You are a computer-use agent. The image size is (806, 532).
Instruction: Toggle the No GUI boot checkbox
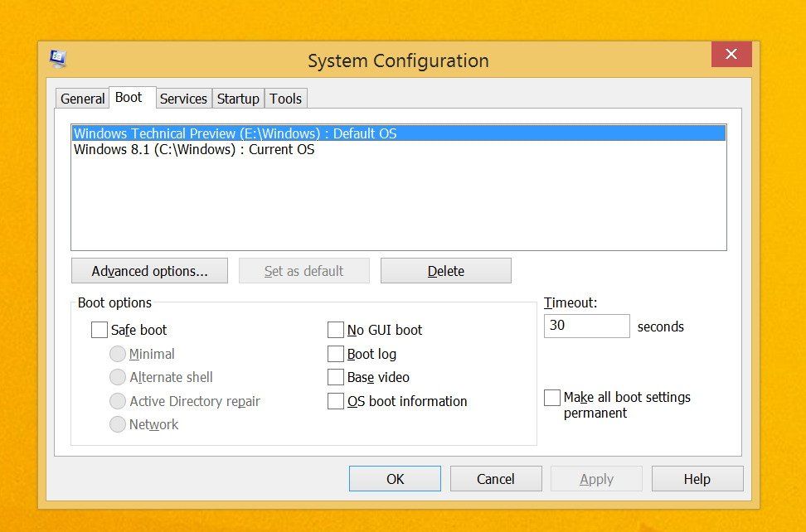[x=336, y=330]
